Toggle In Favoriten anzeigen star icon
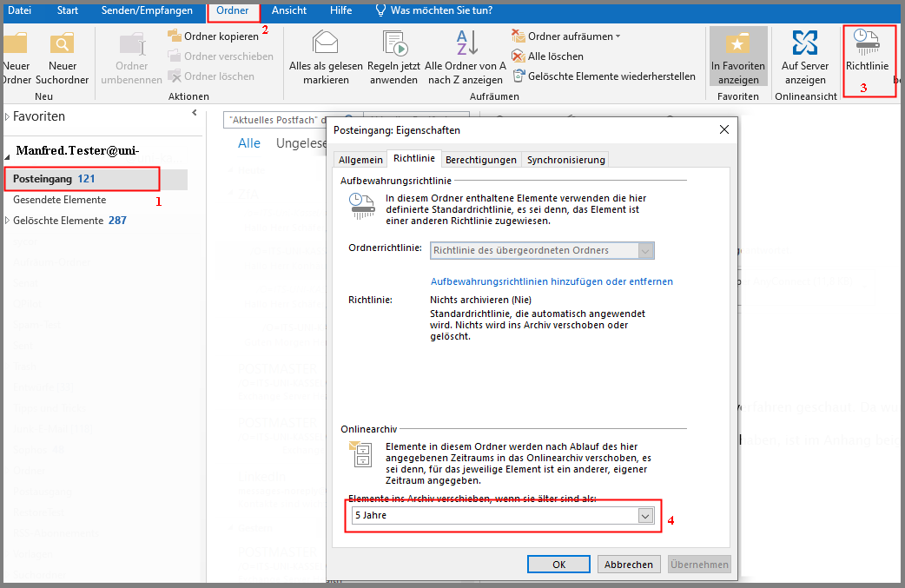Viewport: 905px width, 588px height. [738, 43]
